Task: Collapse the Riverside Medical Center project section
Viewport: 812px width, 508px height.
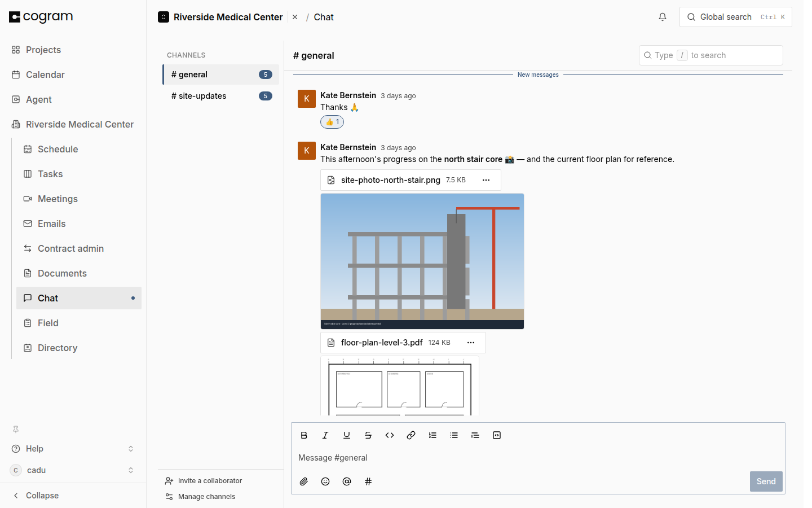Action: [x=73, y=124]
